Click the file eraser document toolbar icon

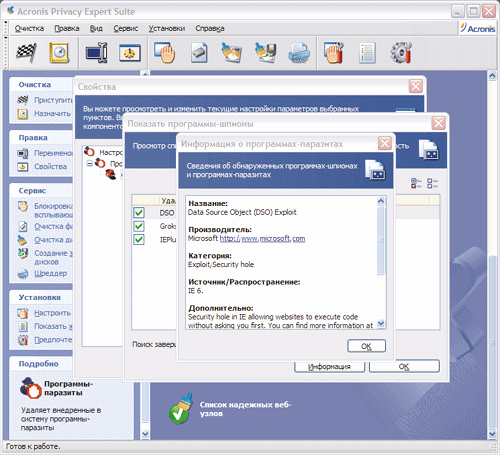(x=199, y=53)
